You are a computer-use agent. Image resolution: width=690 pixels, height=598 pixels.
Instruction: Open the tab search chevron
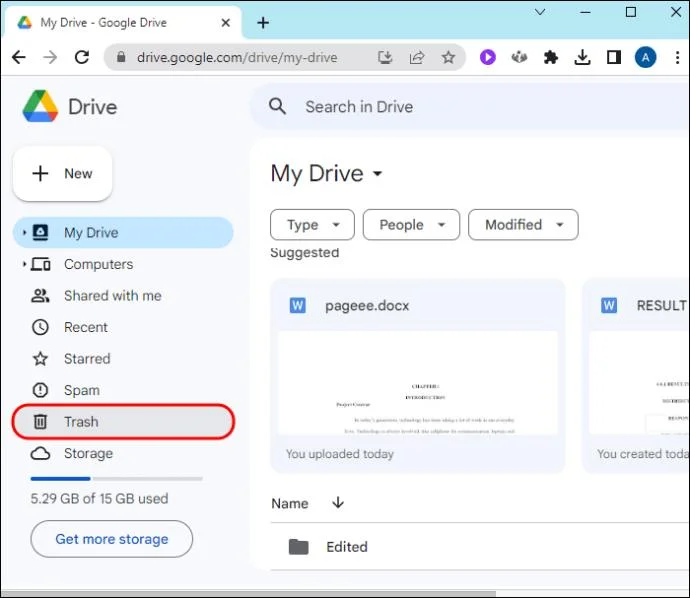pos(540,12)
